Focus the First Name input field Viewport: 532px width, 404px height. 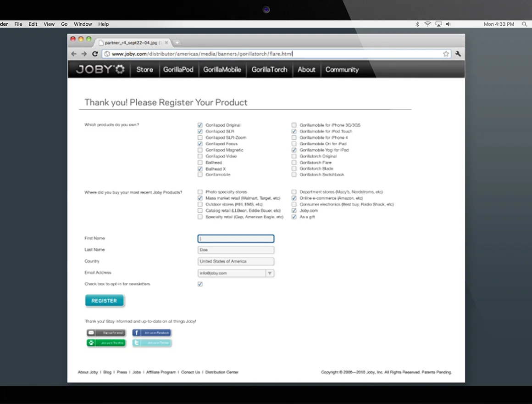click(x=236, y=239)
